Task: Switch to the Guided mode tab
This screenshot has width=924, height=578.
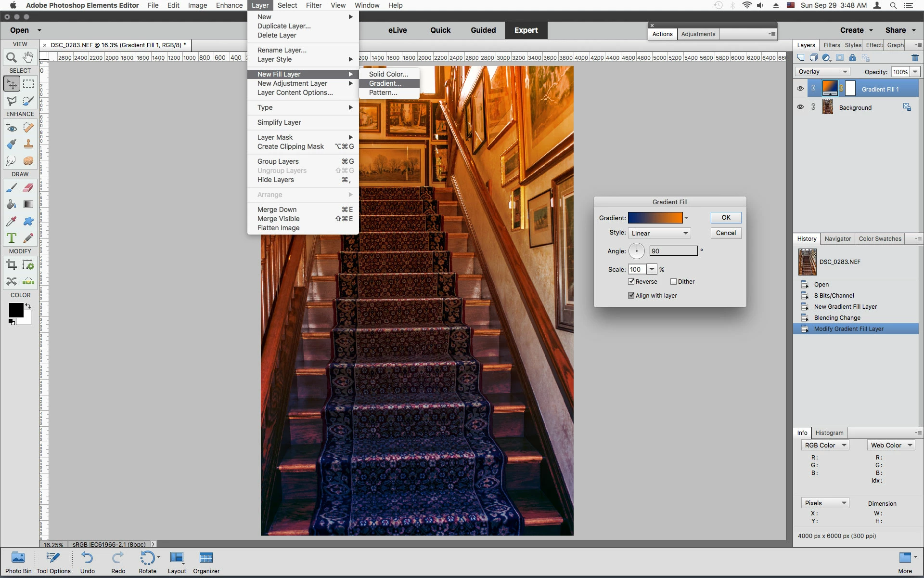Action: pyautogui.click(x=483, y=30)
